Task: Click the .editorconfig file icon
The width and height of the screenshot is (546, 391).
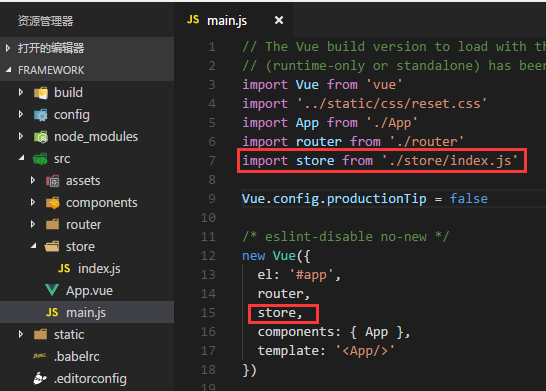Action: [x=40, y=378]
